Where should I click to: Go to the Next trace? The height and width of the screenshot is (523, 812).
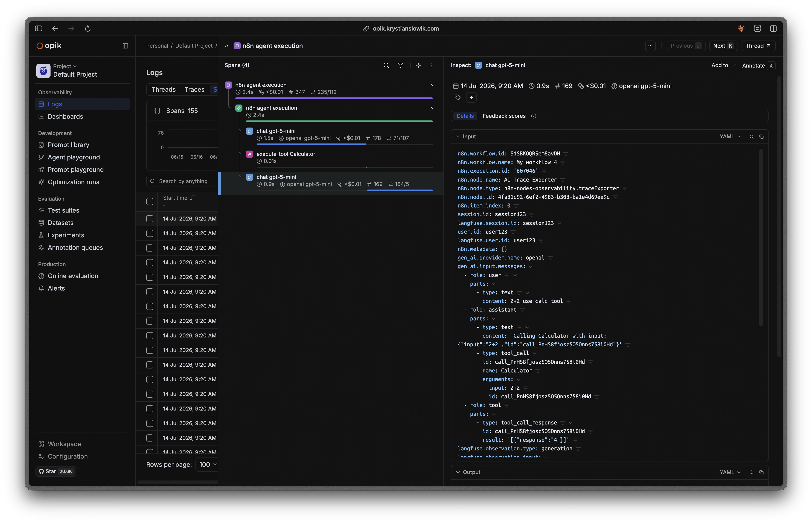point(723,46)
